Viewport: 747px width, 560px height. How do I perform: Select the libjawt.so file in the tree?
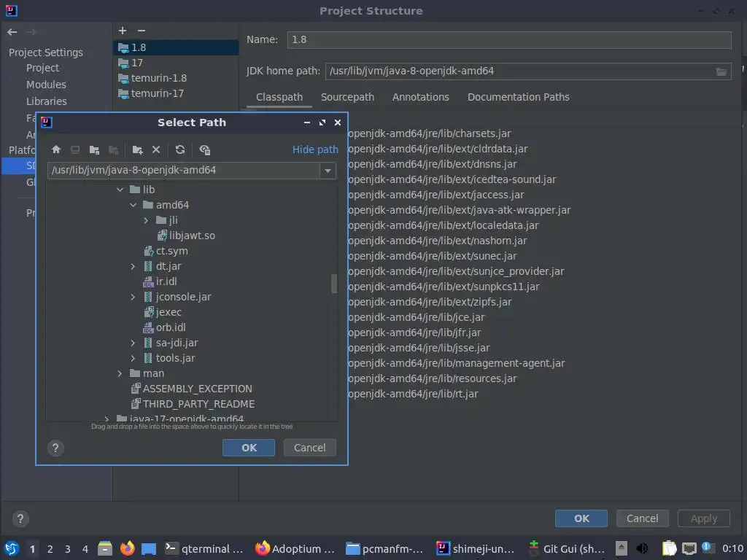(x=192, y=236)
